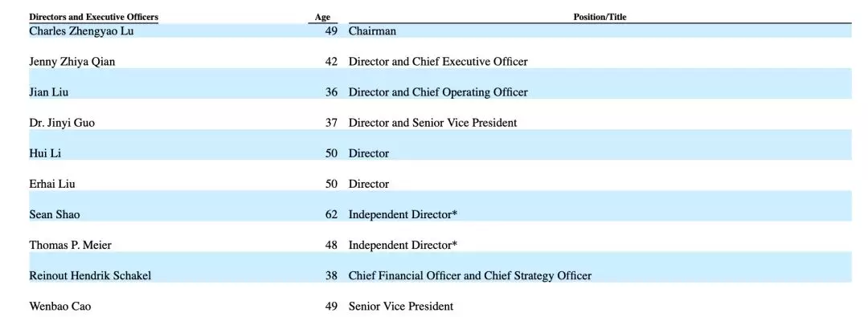Click the Dr. Jinyi Guo entry

(62, 123)
